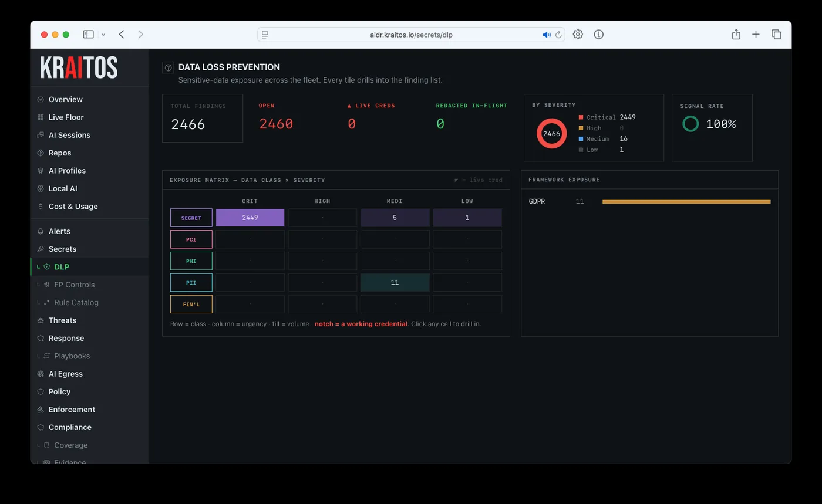The height and width of the screenshot is (504, 822).
Task: Click the browser settings gear icon
Action: pyautogui.click(x=578, y=35)
